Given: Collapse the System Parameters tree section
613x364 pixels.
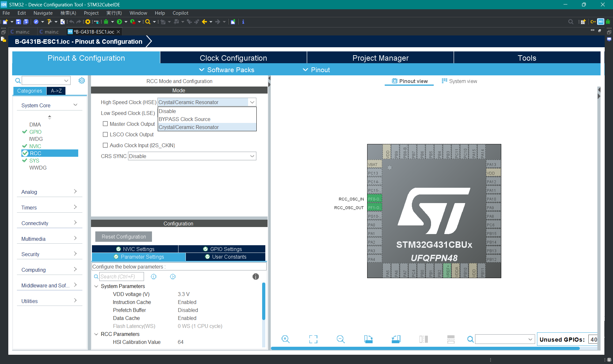Looking at the screenshot, I should [96, 286].
